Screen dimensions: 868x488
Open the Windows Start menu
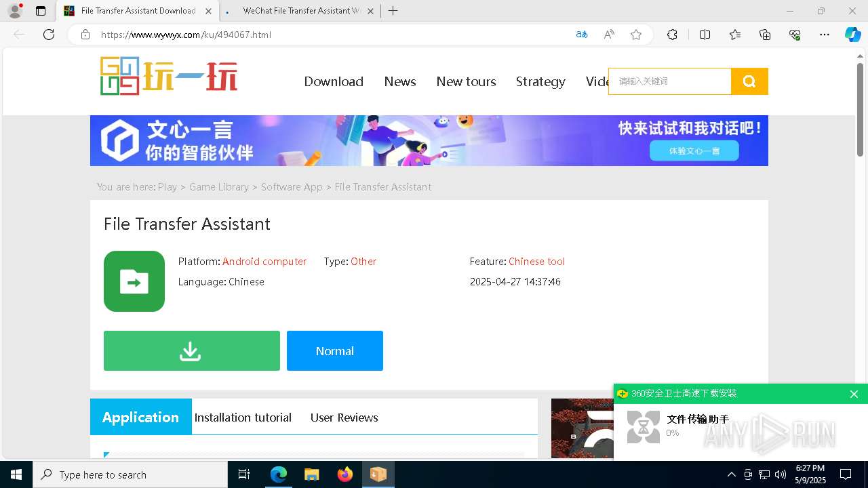16,474
